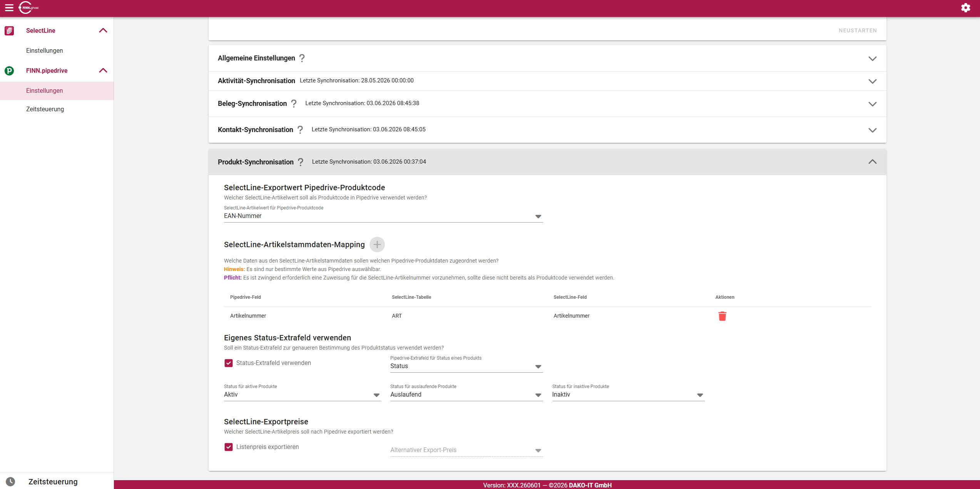Select Einstellungen under FINN.pipedrive

click(x=57, y=91)
